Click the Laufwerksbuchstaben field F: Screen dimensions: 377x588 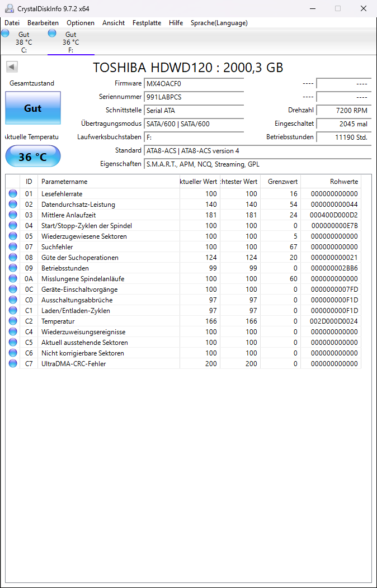pos(194,137)
